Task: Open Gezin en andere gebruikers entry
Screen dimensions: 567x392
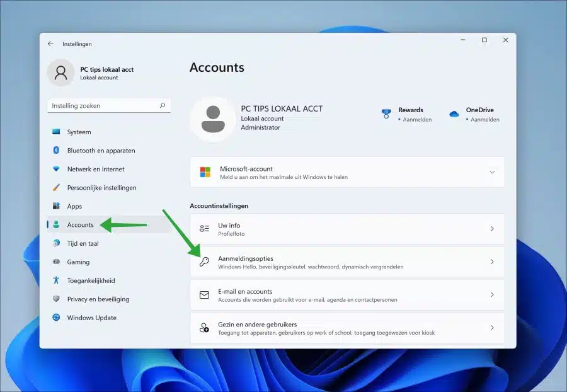Action: [x=347, y=328]
